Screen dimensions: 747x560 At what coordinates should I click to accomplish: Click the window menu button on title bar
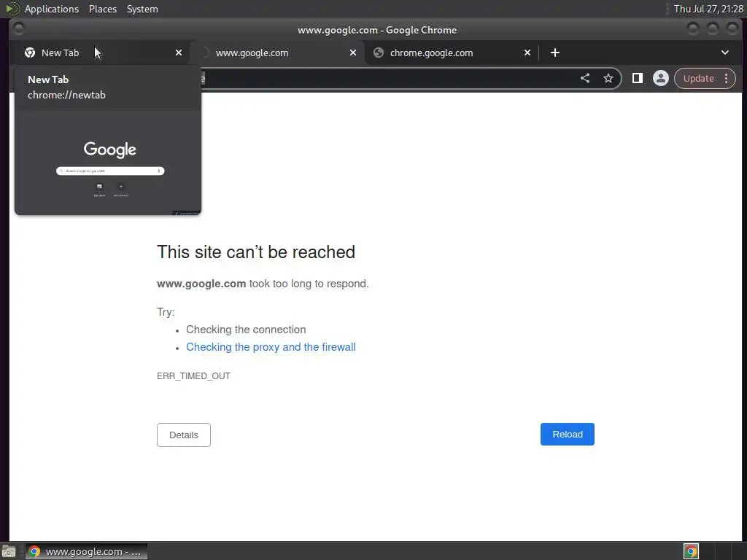[18, 29]
